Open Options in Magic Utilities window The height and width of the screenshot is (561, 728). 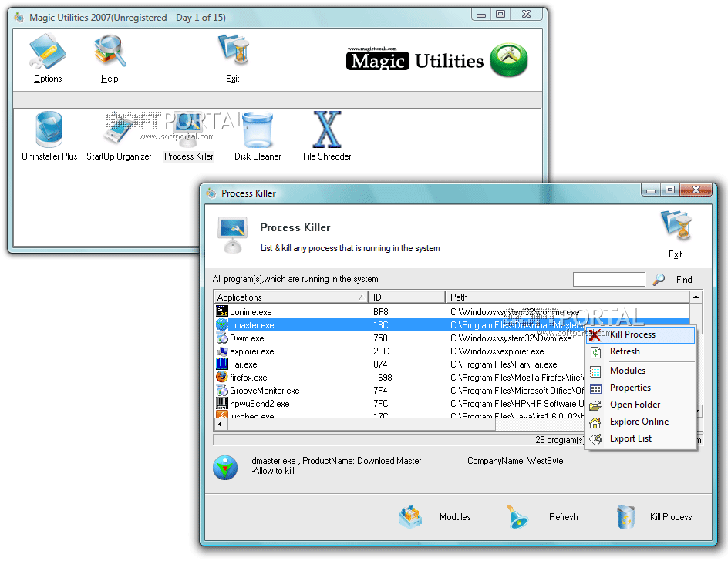[x=48, y=58]
